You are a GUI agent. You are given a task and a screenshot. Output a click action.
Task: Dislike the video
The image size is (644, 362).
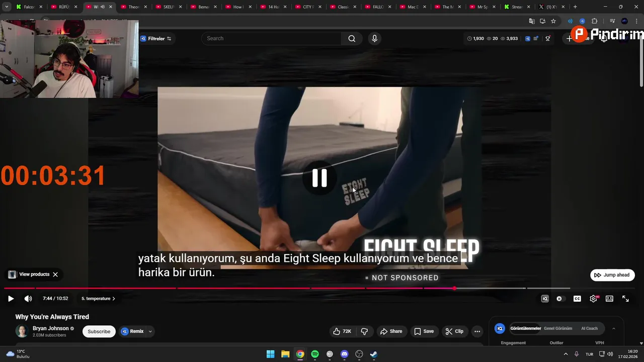(x=364, y=331)
